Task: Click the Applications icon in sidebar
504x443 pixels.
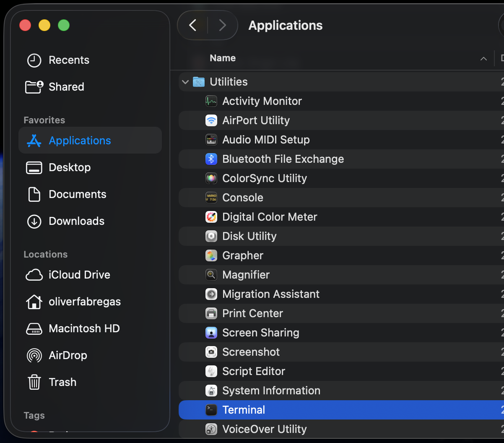Action: click(34, 141)
